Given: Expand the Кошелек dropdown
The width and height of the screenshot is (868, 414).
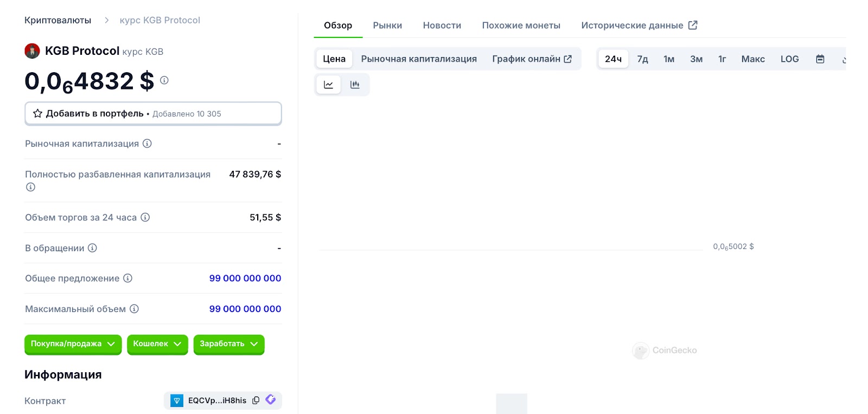Looking at the screenshot, I should (x=157, y=344).
